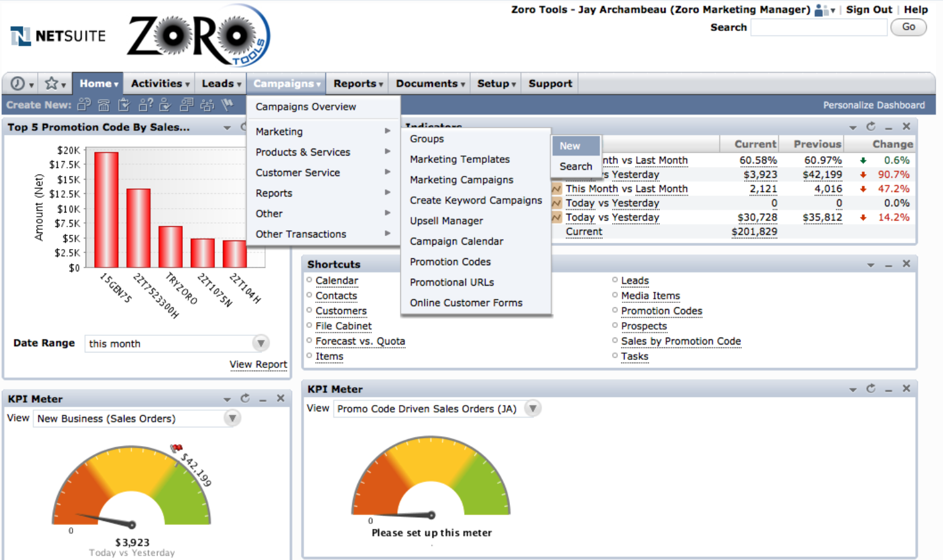
Task: Click the 15GEN75 bar in the chart
Action: [x=106, y=210]
